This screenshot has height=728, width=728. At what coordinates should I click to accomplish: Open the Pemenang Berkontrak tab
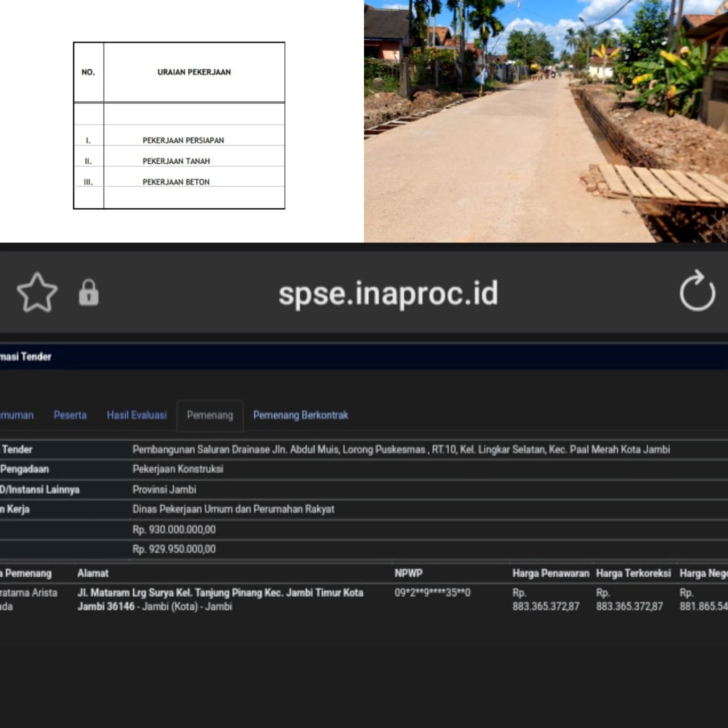300,415
